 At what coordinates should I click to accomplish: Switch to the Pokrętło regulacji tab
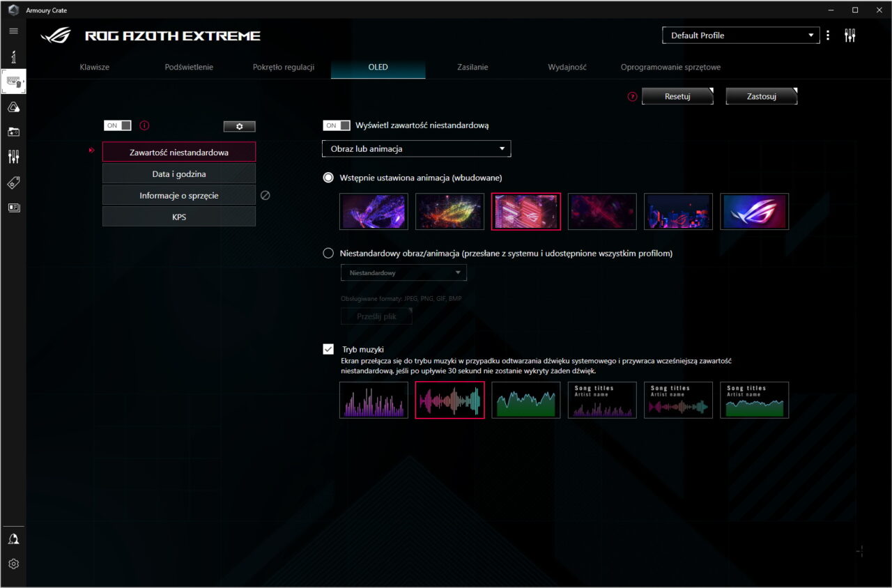click(x=284, y=68)
